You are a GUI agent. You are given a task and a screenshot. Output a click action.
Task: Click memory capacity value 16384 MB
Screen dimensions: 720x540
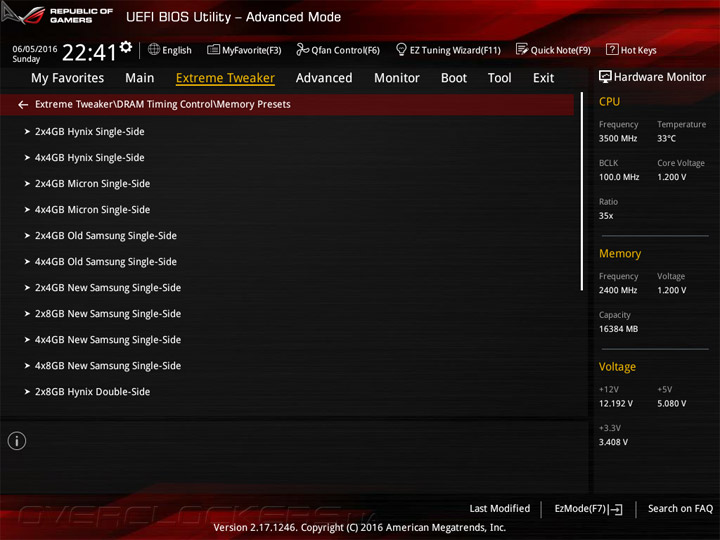coord(618,329)
